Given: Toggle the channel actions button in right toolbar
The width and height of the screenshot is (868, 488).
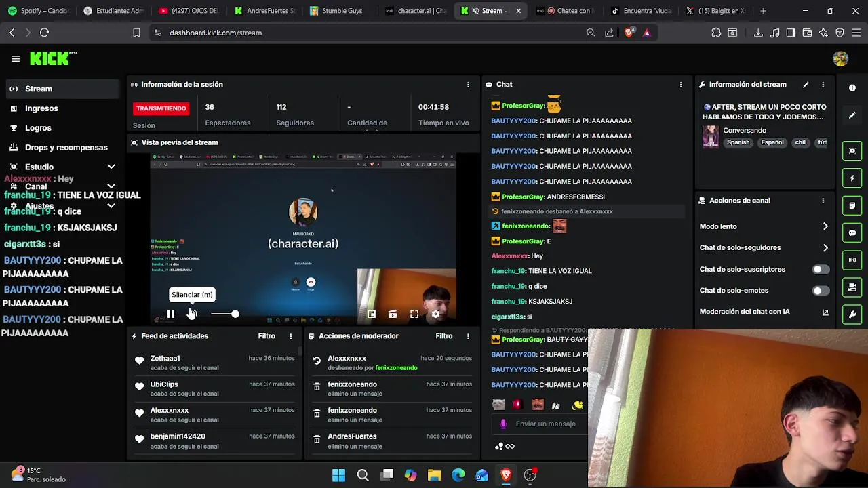Looking at the screenshot, I should (852, 288).
